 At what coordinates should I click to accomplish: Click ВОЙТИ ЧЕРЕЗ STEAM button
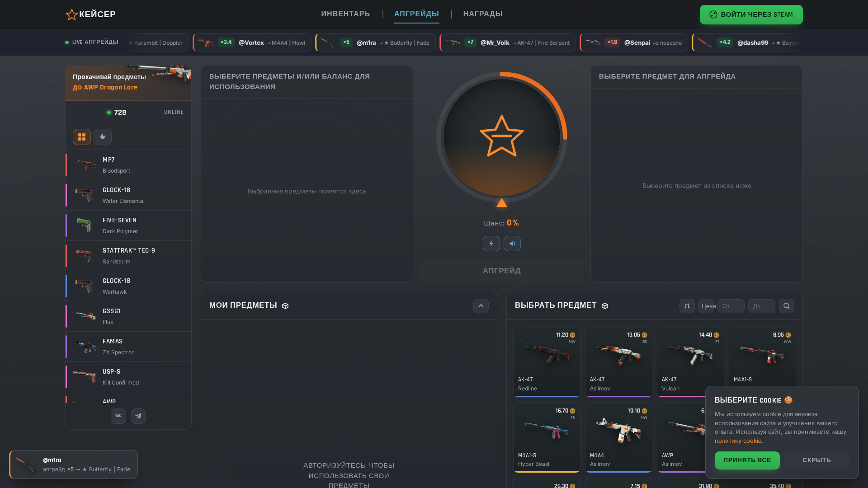tap(751, 14)
